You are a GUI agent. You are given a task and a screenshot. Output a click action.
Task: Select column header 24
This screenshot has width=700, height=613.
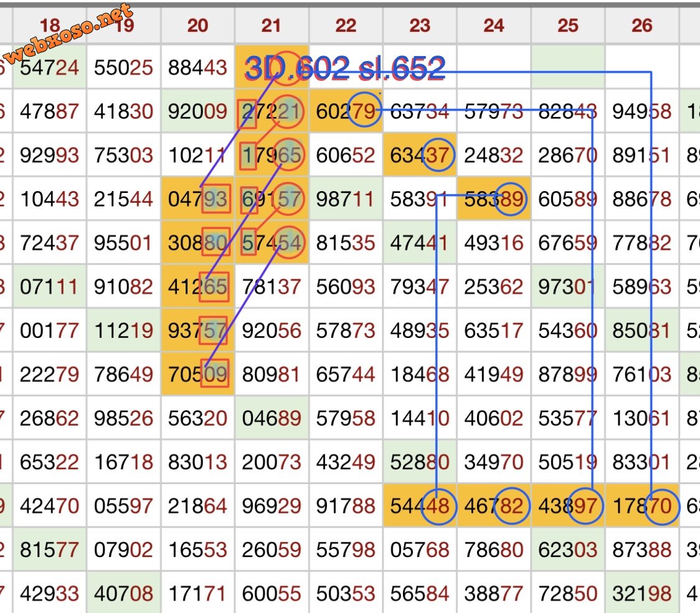493,26
